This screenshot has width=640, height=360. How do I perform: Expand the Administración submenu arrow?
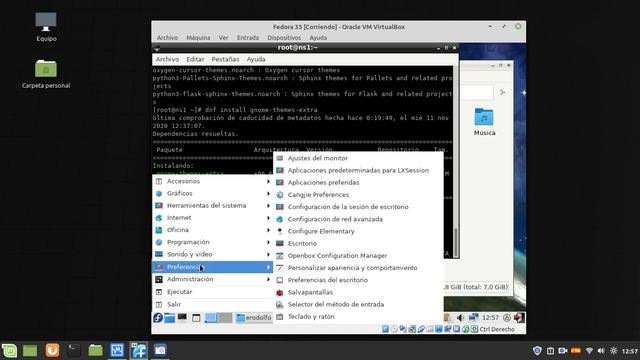pos(268,279)
